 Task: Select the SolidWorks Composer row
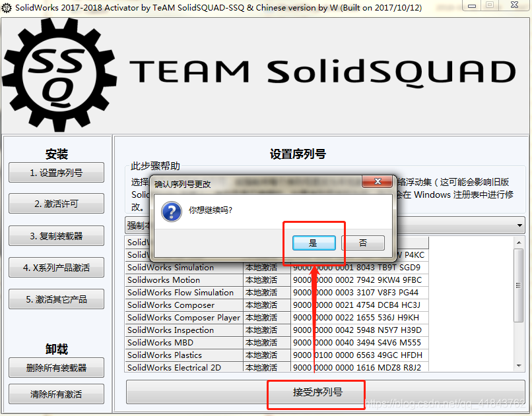277,305
